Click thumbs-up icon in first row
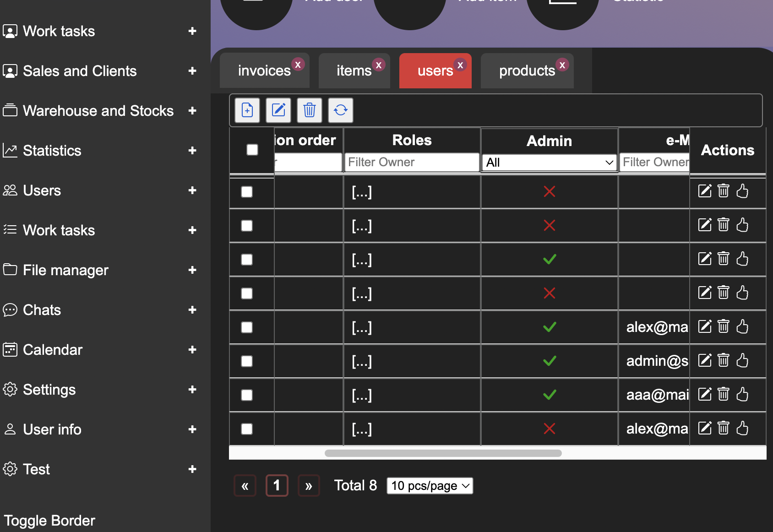773x532 pixels. pos(742,191)
